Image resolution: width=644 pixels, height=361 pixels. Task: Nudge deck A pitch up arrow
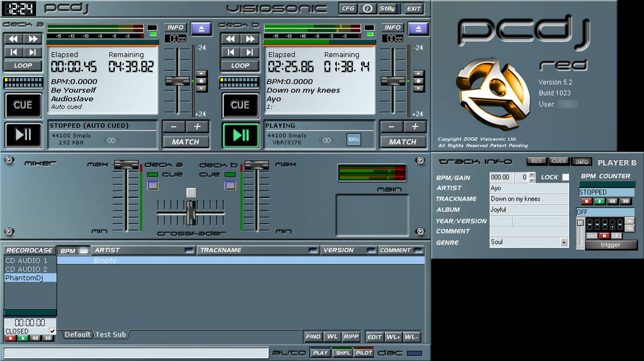coord(201,74)
